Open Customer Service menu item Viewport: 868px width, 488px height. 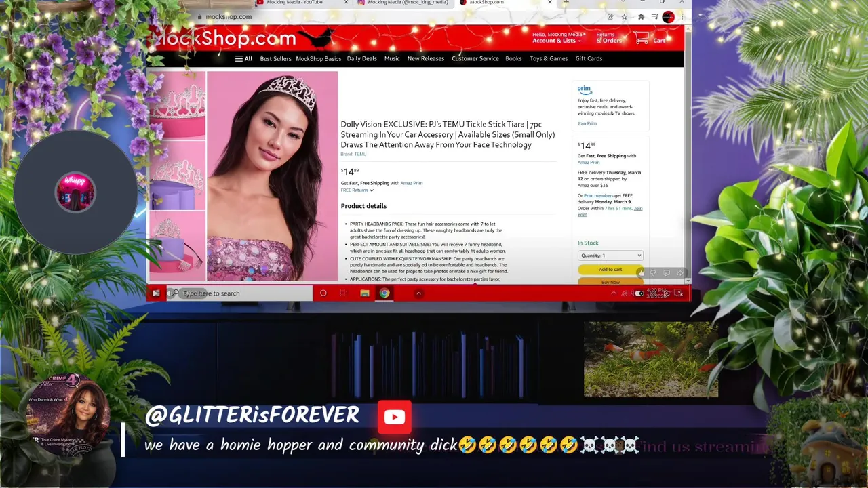tap(475, 59)
